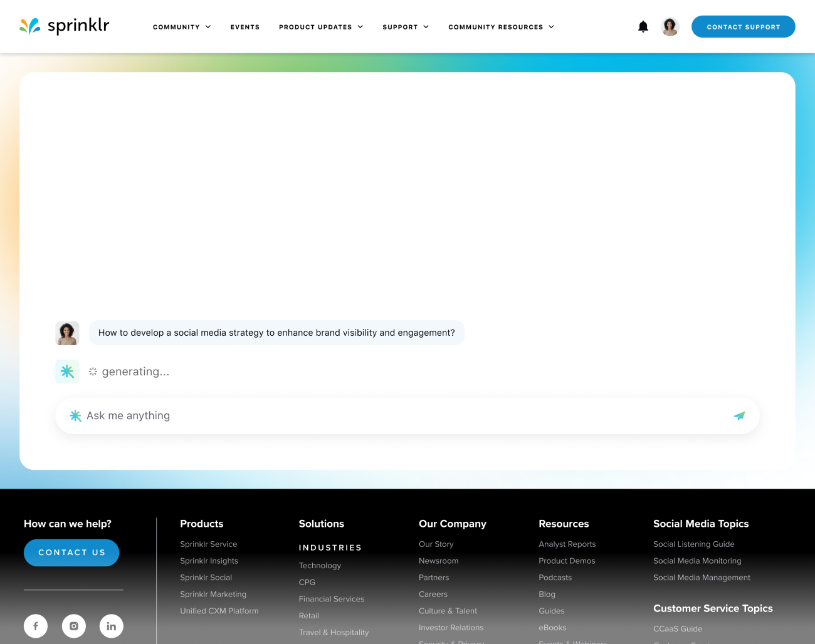Visit the Newsroom link
This screenshot has width=815, height=644.
(x=438, y=561)
